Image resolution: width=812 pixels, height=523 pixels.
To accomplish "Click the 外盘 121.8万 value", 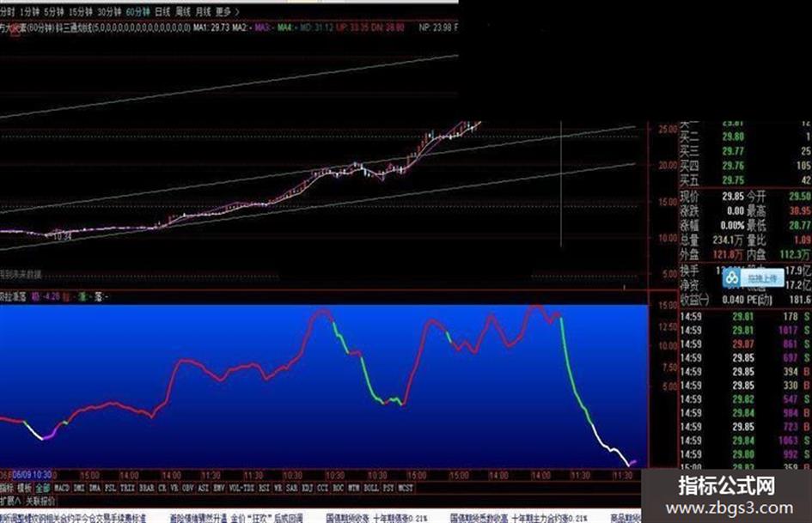I will pyautogui.click(x=728, y=254).
